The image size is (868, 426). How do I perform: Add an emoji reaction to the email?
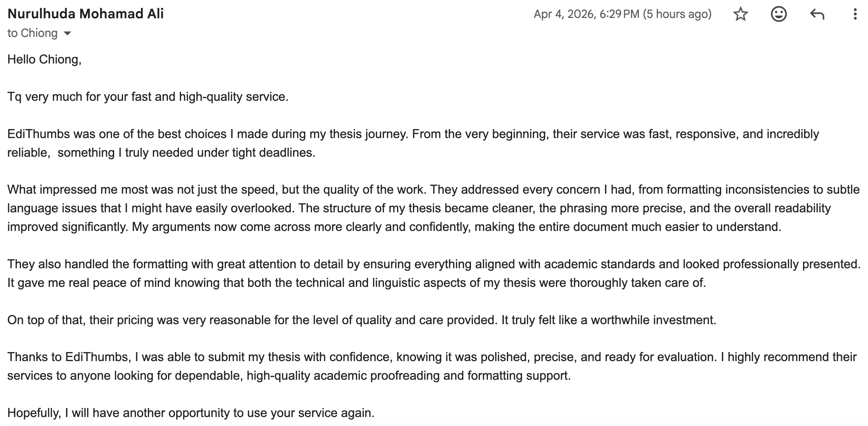pyautogui.click(x=779, y=14)
